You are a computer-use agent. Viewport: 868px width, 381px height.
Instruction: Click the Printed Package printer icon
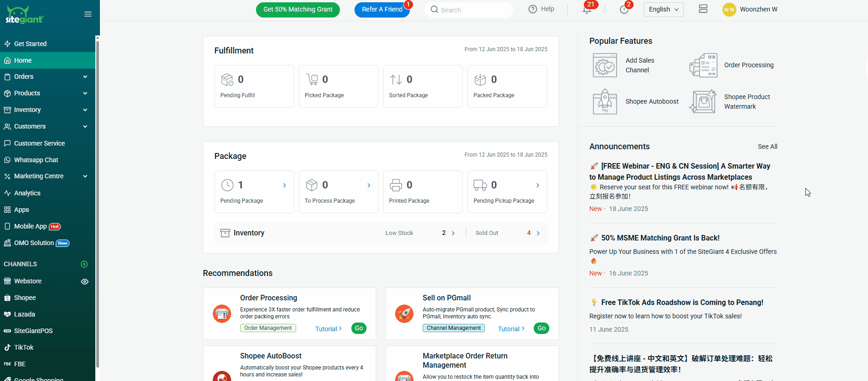coord(396,185)
